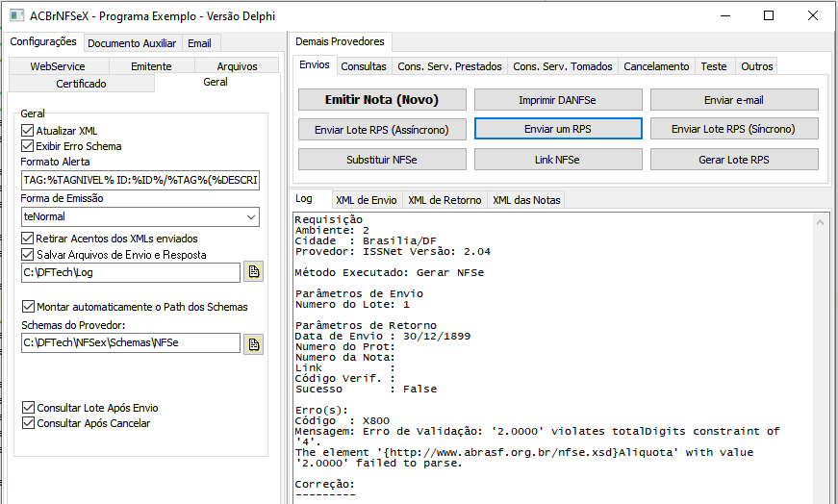Uncheck Atualizar XML
The image size is (838, 504).
27,131
